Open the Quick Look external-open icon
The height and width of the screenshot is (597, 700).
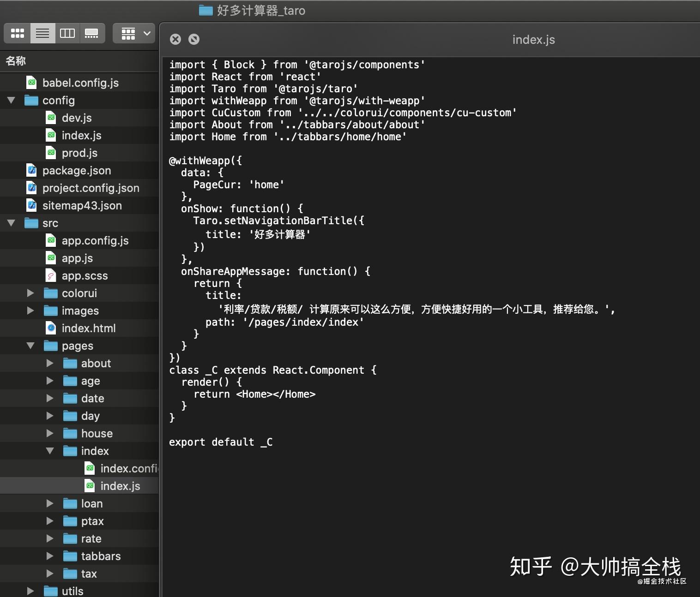coord(194,39)
